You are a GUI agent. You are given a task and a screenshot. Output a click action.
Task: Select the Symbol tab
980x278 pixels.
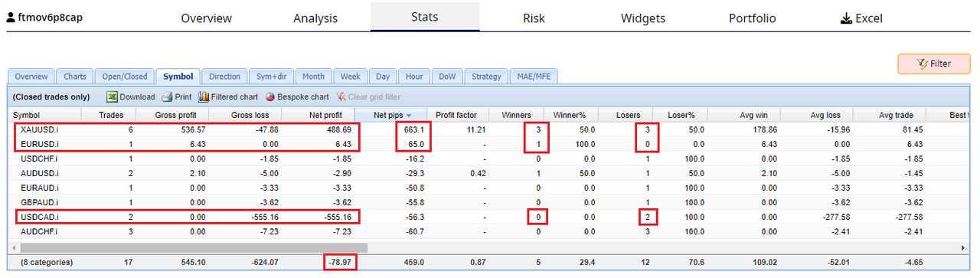(178, 77)
